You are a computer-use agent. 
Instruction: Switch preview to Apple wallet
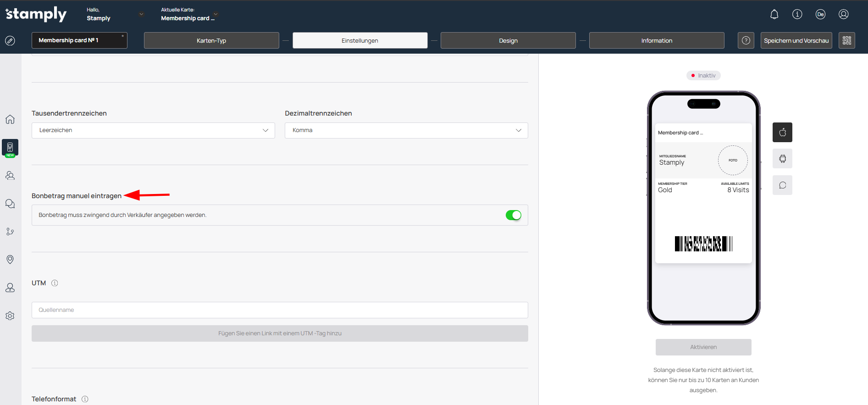782,133
